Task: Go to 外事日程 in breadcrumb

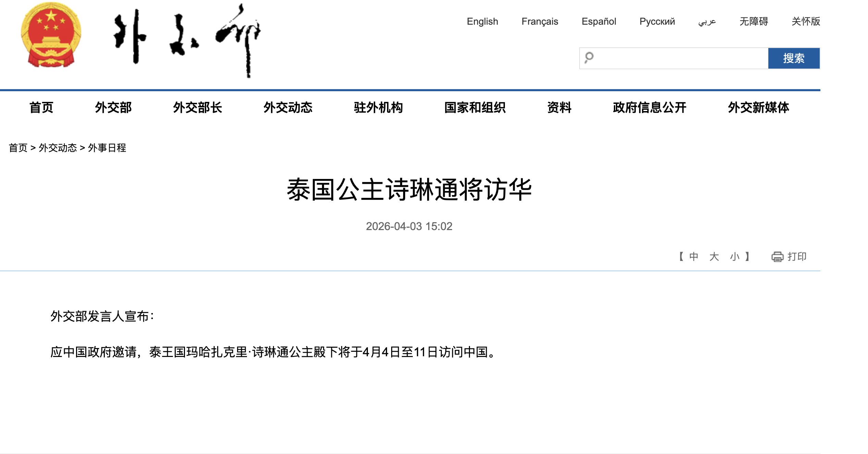Action: tap(107, 148)
